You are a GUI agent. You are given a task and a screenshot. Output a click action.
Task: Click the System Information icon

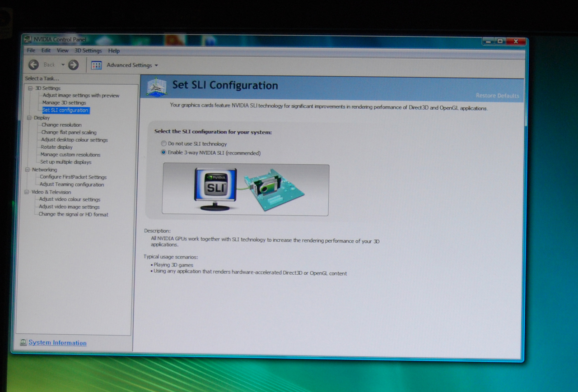tap(23, 342)
